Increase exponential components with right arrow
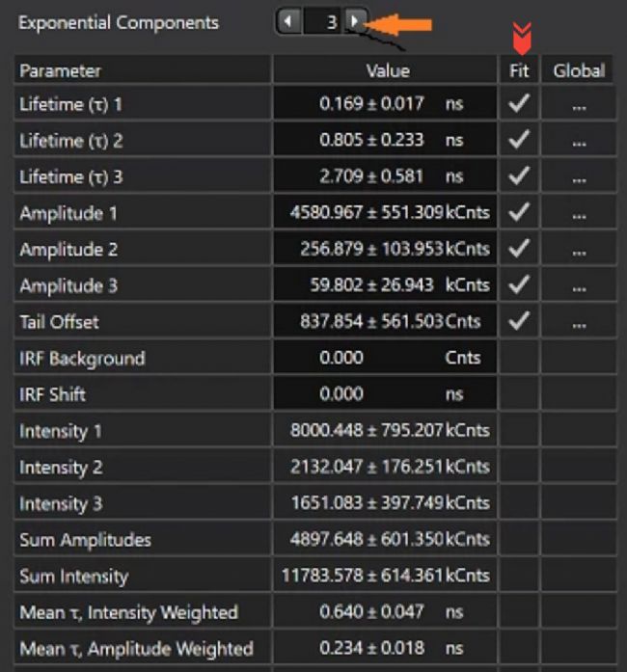627x672 pixels. pos(355,20)
